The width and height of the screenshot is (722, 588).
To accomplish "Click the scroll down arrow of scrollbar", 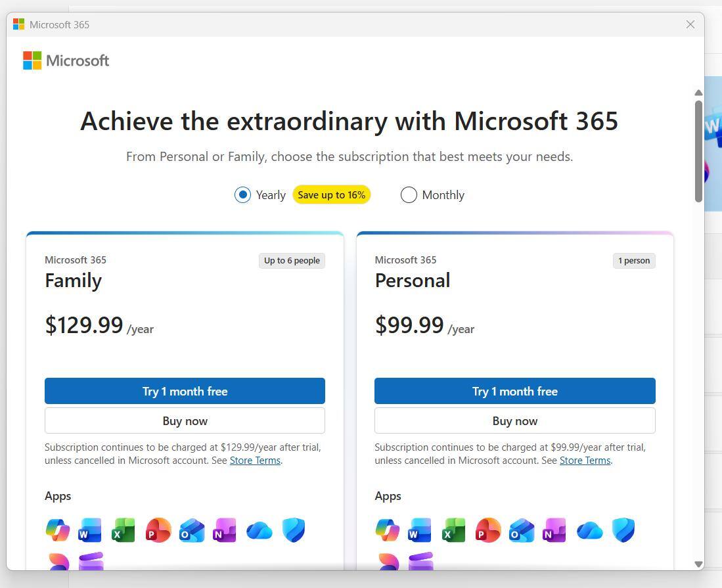I will coord(698,564).
